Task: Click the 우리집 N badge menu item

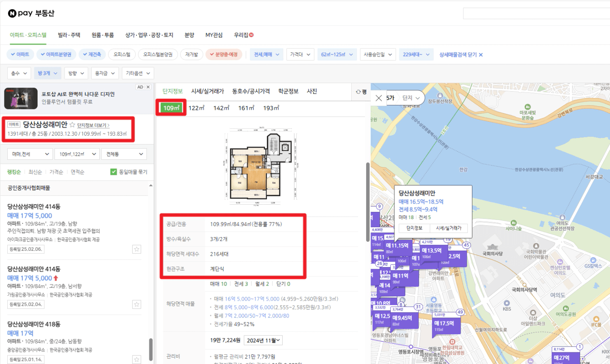Action: pos(243,35)
